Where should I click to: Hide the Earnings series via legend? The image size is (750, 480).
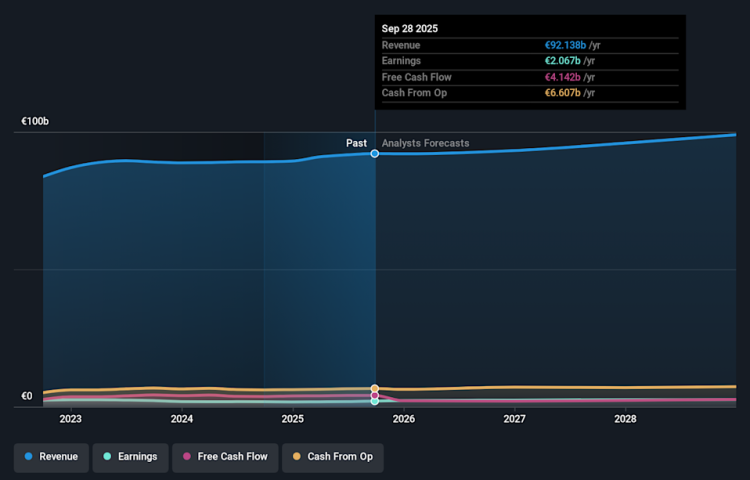129,457
